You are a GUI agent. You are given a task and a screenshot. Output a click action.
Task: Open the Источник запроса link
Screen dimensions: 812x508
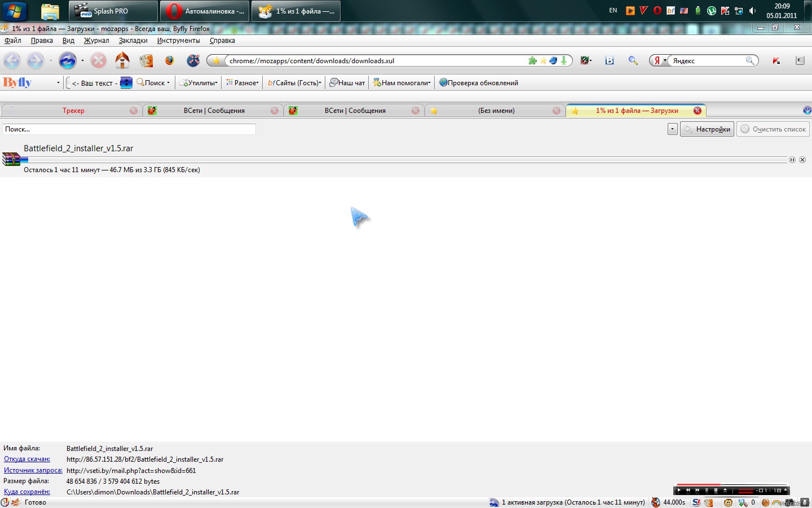point(33,470)
